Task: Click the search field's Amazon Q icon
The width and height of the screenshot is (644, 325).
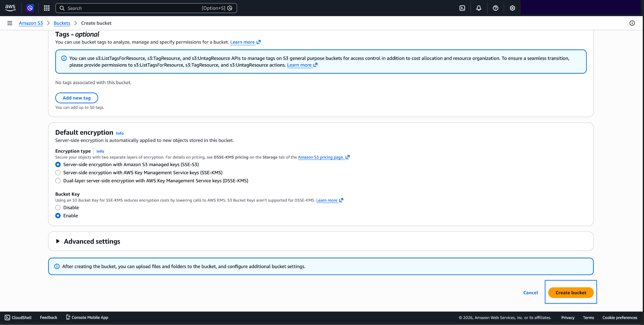Action: click(230, 8)
